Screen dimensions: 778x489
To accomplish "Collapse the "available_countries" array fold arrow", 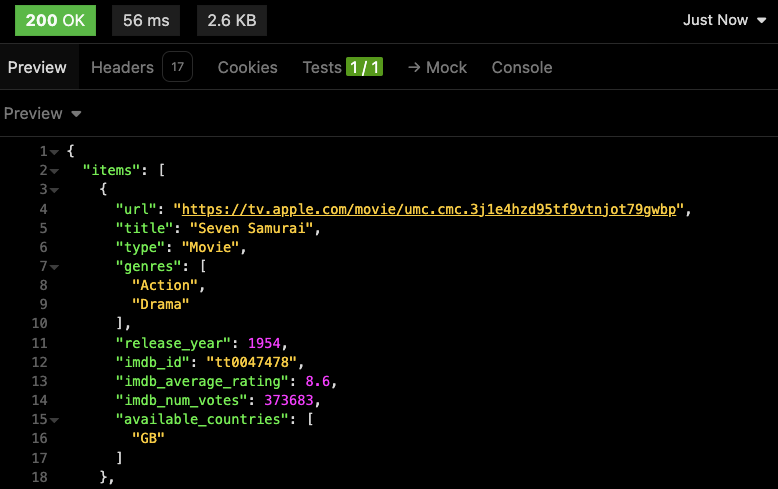I will (x=54, y=420).
